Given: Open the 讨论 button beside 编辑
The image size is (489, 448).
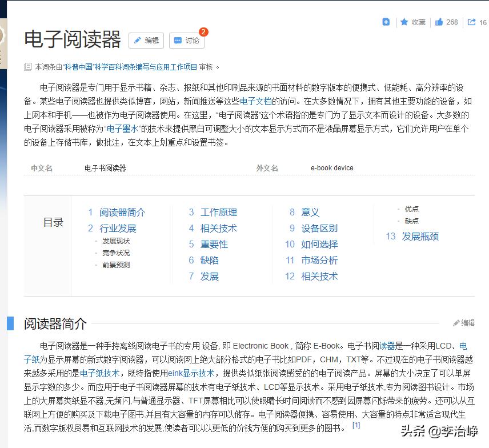Looking at the screenshot, I should (187, 41).
